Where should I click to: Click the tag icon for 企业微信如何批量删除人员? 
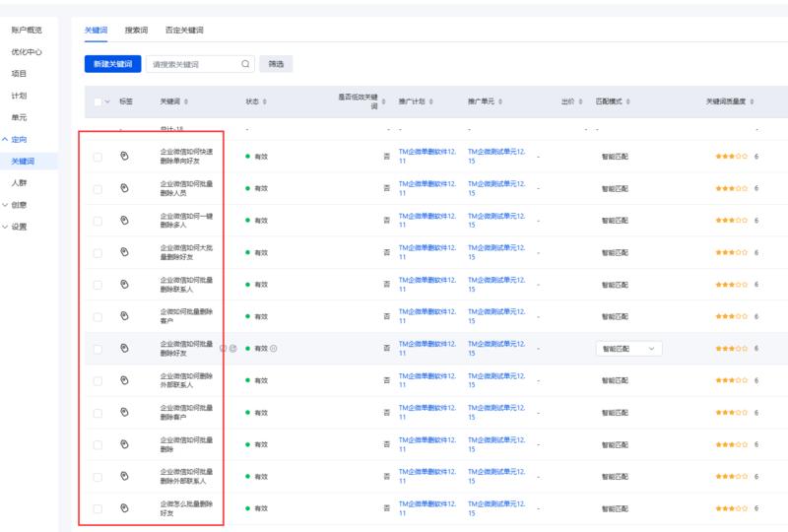(x=124, y=187)
